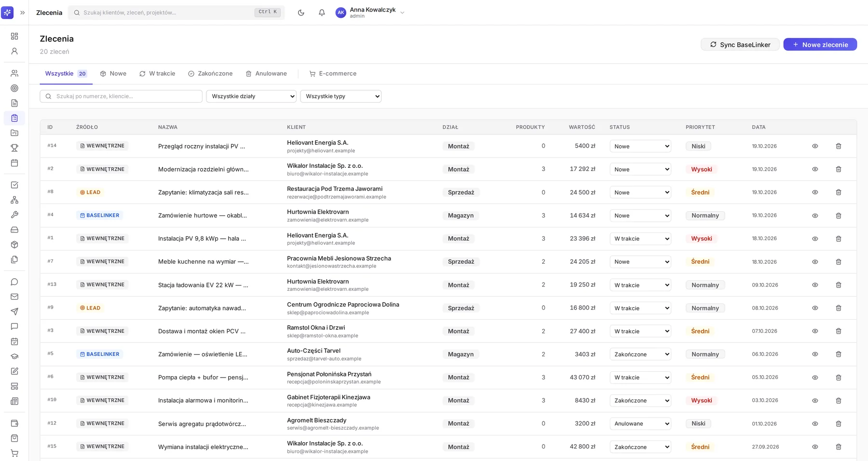Image resolution: width=868 pixels, height=461 pixels.
Task: Click the trophy icon in the sidebar
Action: point(14,148)
